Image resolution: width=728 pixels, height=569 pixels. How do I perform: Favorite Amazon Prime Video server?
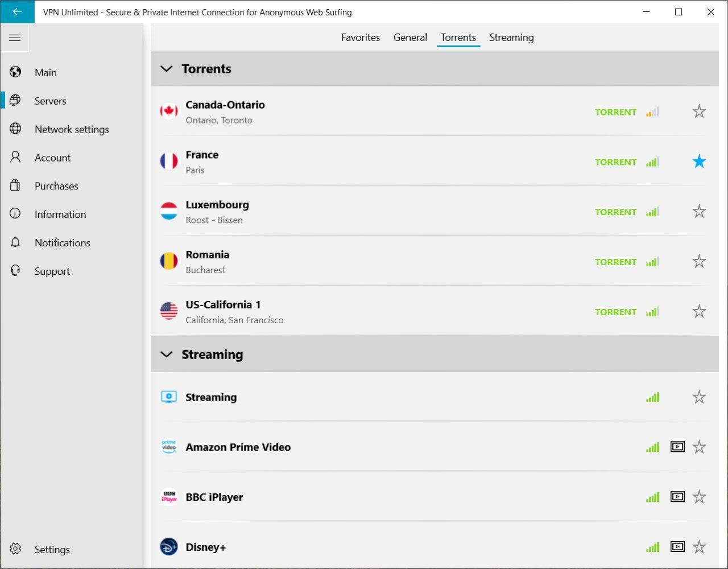click(699, 447)
